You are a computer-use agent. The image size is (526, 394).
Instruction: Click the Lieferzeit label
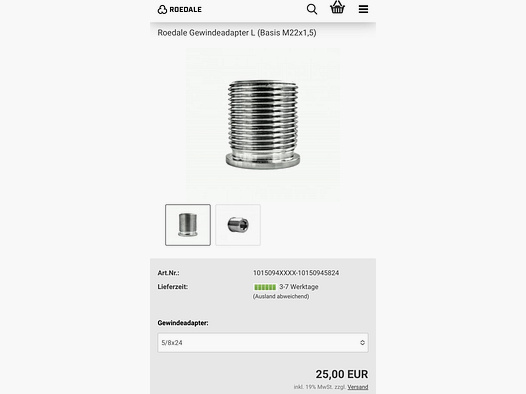click(172, 287)
